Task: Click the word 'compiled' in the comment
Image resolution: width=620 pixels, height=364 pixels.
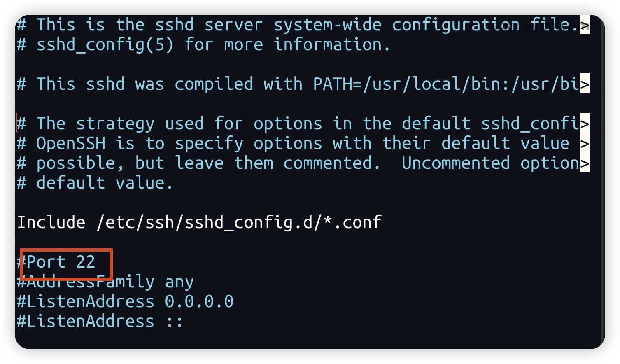Action: pyautogui.click(x=214, y=84)
